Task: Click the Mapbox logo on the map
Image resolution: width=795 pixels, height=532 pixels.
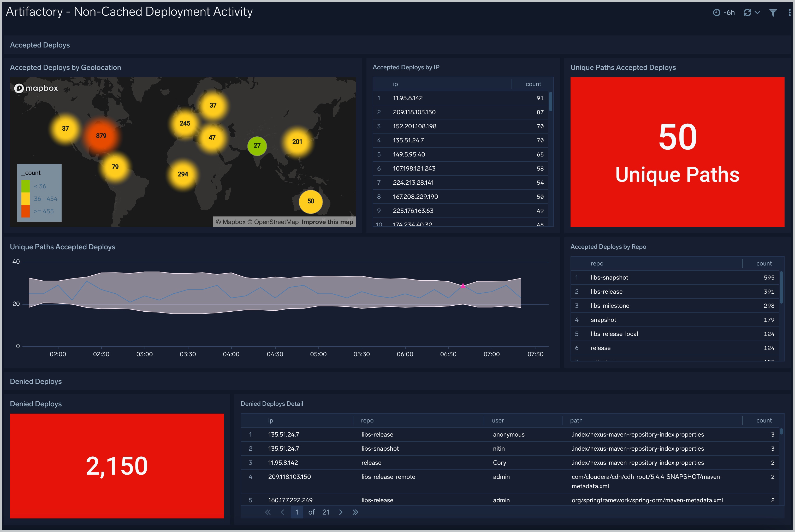Action: (x=36, y=88)
